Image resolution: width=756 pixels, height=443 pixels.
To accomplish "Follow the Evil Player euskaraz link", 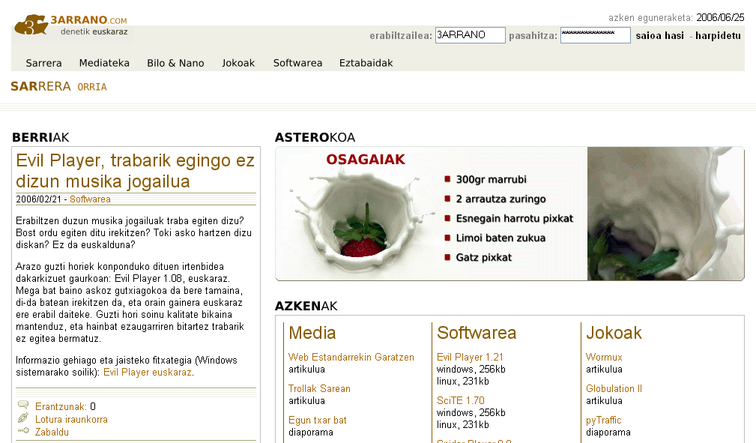I will (148, 372).
